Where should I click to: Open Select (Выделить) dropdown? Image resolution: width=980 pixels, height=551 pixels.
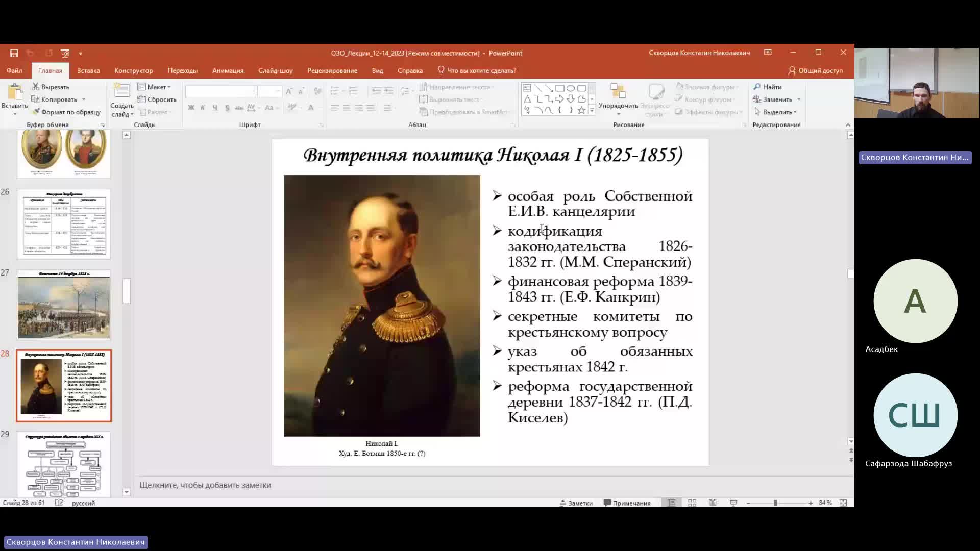tap(775, 112)
